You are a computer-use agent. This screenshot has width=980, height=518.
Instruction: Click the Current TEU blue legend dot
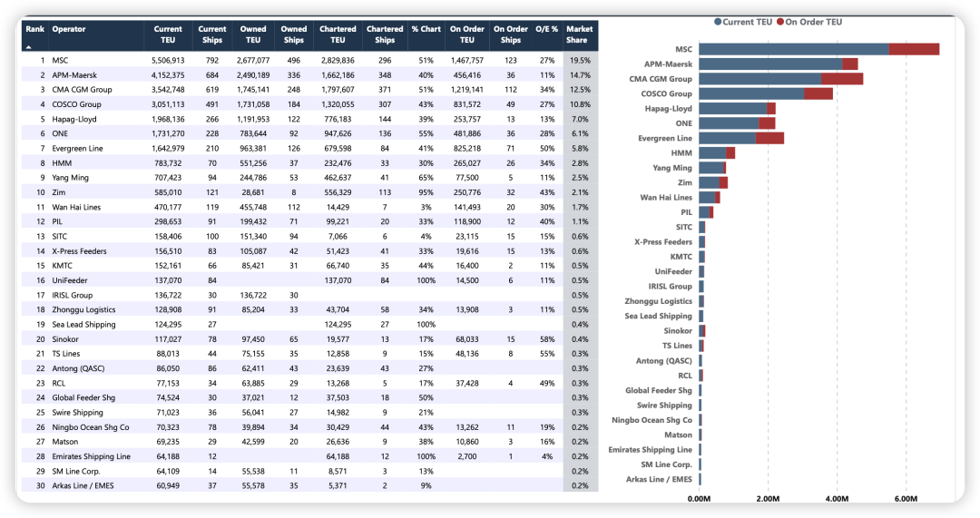(719, 21)
